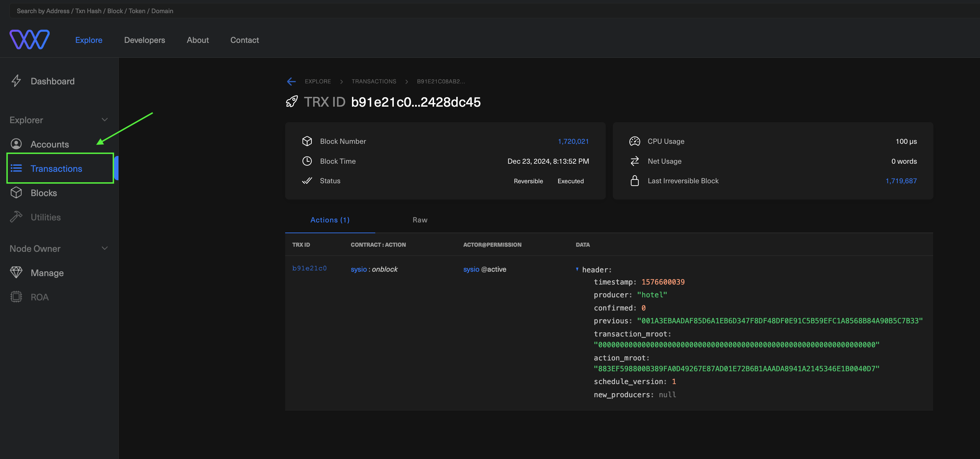
Task: Open Dashboard in the sidebar
Action: [x=53, y=81]
